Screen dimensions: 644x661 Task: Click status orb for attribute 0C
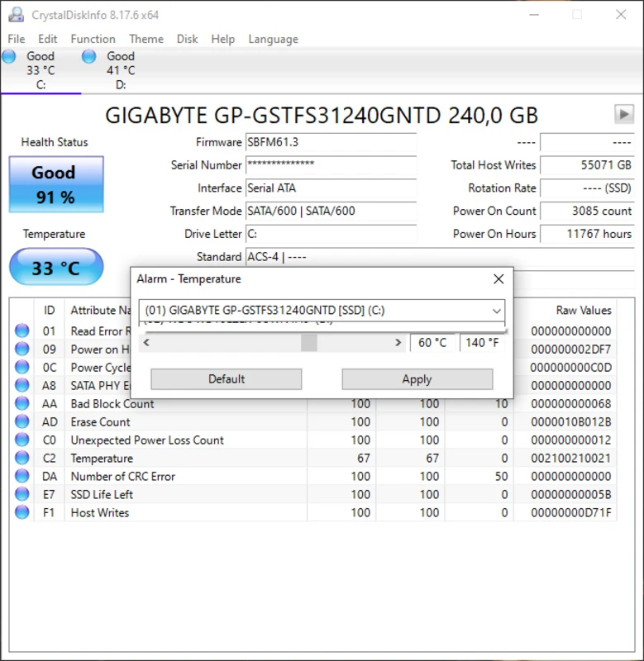22,367
